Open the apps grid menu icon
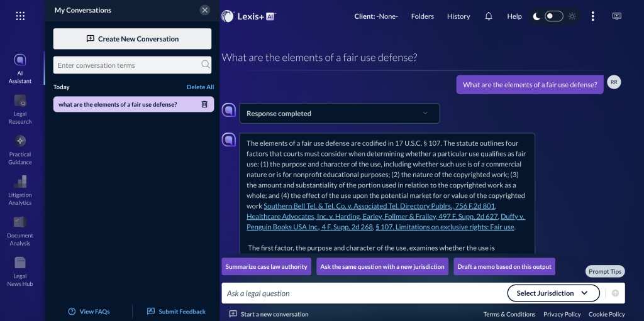644x321 pixels. 20,16
